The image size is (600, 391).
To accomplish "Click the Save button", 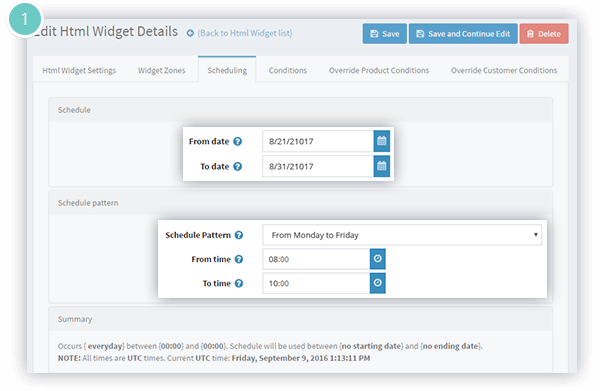I will [x=385, y=34].
